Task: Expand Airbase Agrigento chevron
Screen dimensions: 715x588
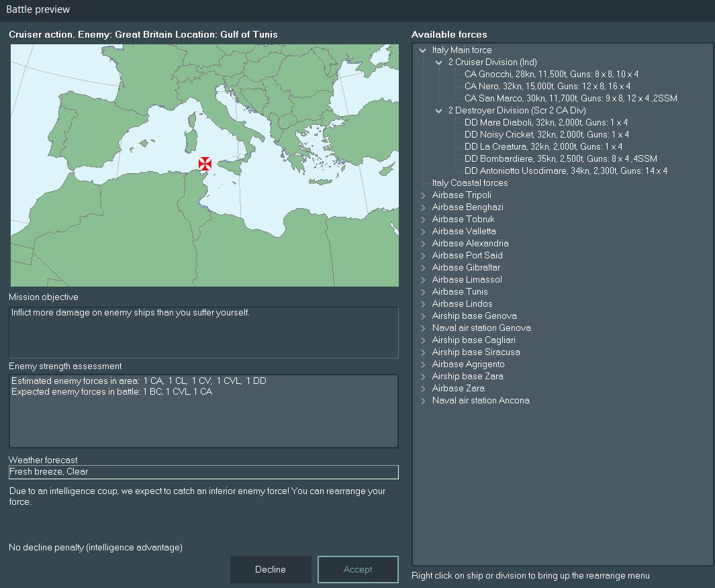Action: click(x=423, y=364)
